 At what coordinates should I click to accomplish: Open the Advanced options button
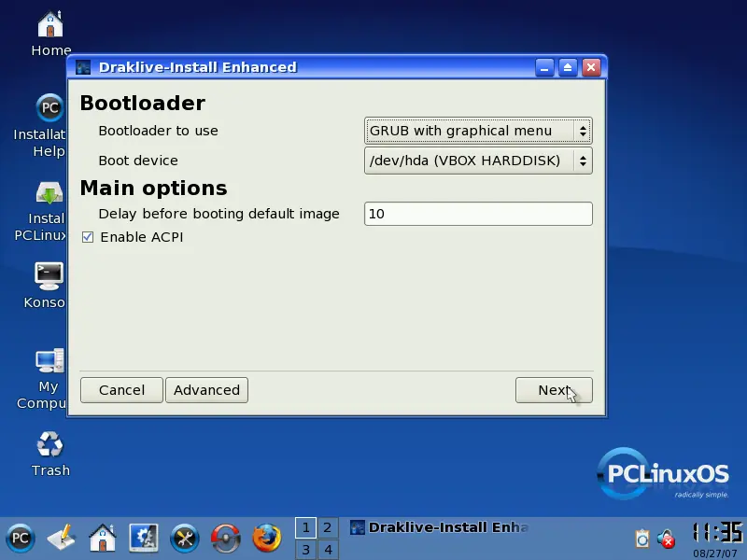(x=206, y=390)
